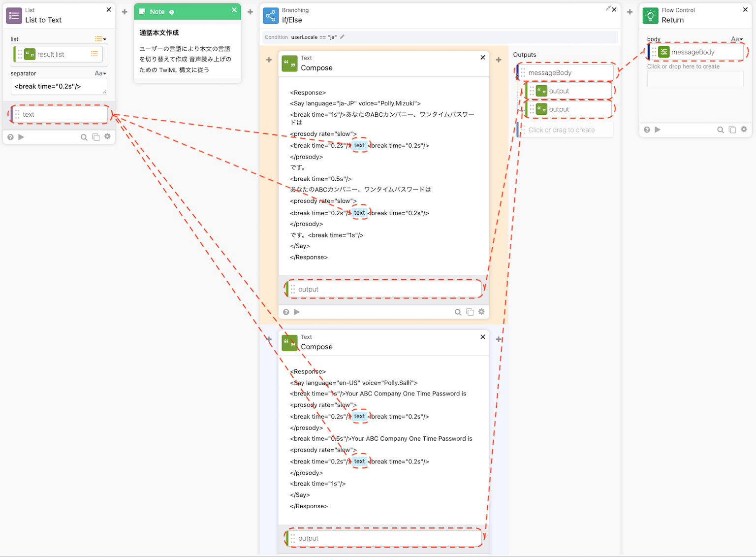Viewport: 756px width, 557px height.
Task: Click the search icon on the Return card
Action: click(x=720, y=130)
